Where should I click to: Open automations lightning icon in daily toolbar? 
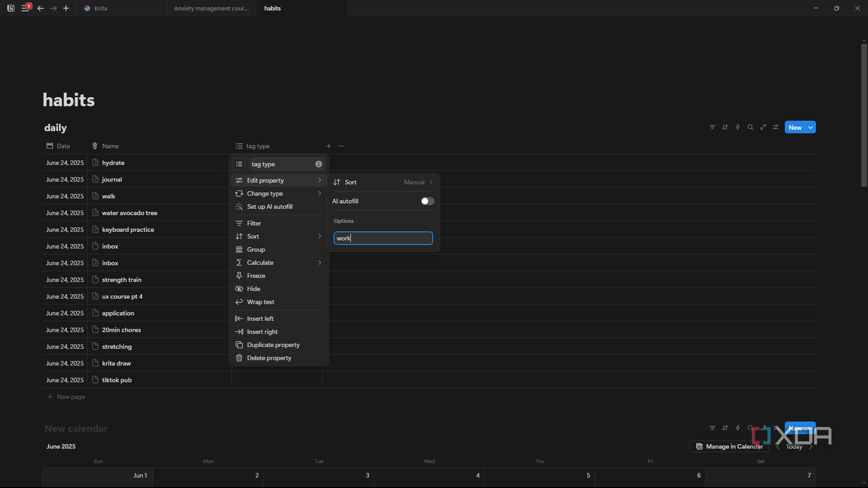point(738,127)
